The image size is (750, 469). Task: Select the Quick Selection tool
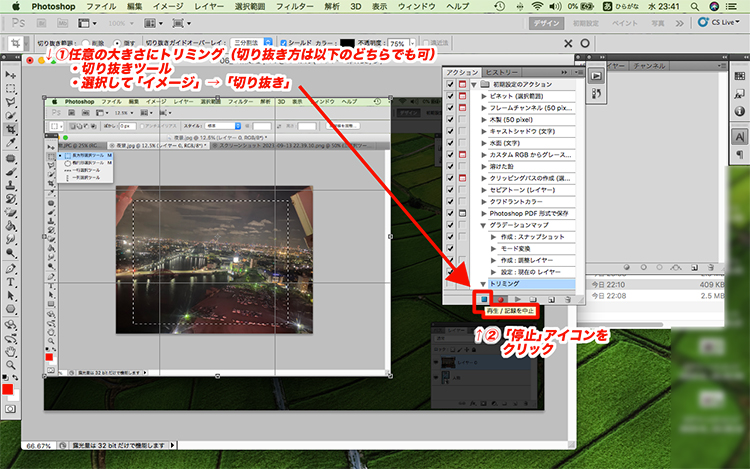click(x=11, y=115)
